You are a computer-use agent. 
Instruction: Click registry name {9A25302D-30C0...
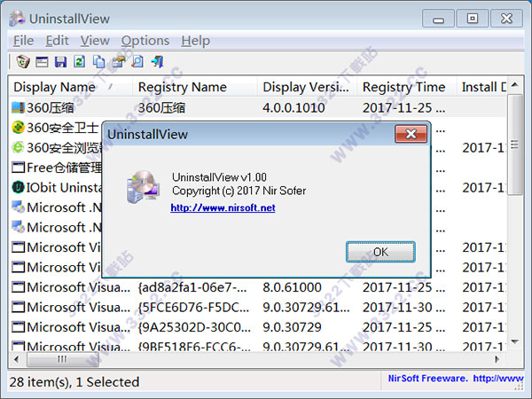pos(194,327)
